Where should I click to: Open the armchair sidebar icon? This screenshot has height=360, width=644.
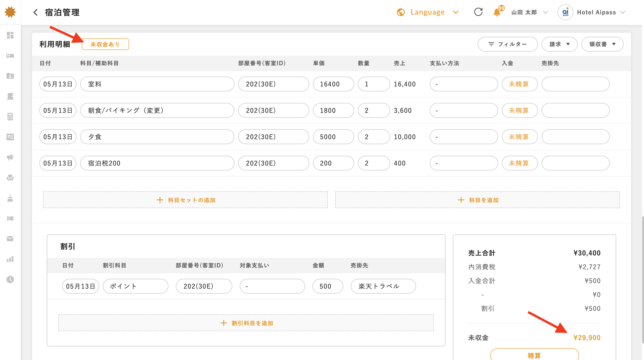coord(10,178)
